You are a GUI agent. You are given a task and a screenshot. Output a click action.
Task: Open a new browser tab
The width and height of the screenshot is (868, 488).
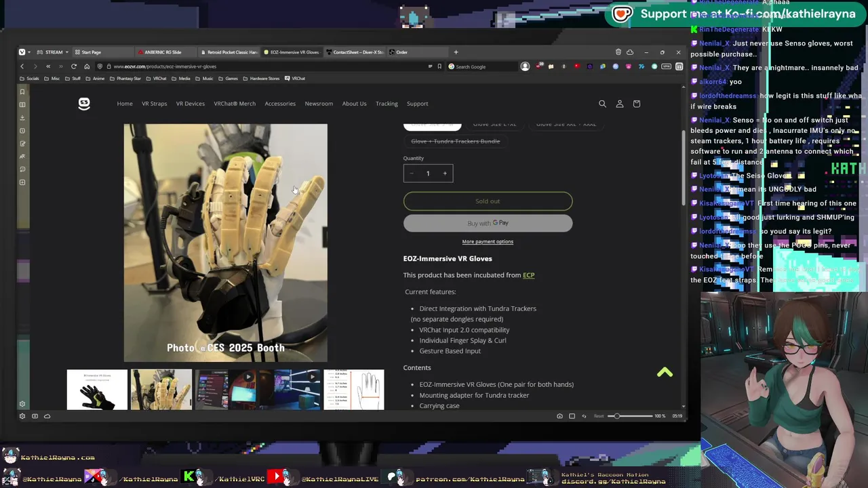point(456,52)
